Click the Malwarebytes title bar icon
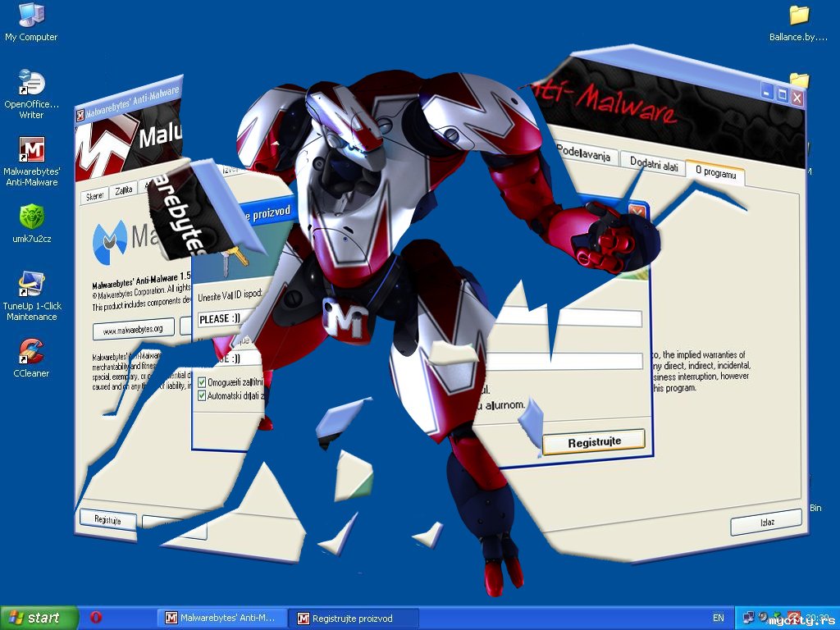The width and height of the screenshot is (840, 630). pos(80,115)
